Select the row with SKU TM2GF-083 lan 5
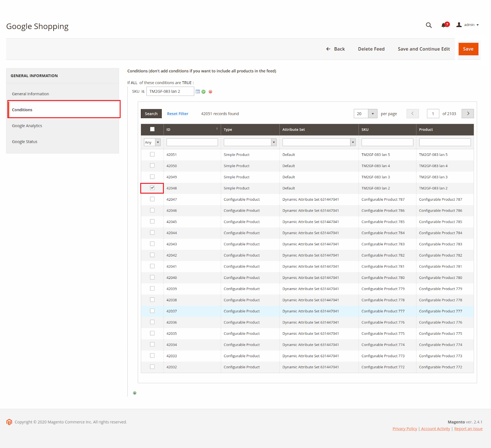This screenshot has width=491, height=448. [x=307, y=155]
